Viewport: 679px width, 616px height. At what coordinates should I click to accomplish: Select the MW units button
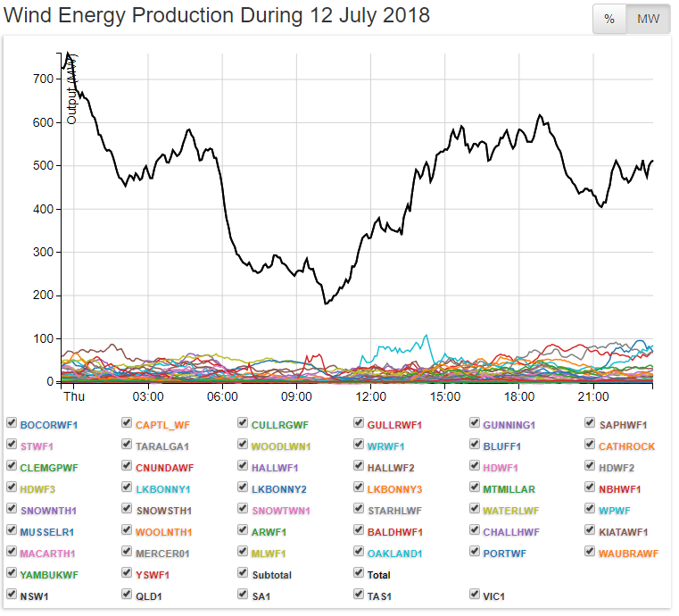click(648, 19)
